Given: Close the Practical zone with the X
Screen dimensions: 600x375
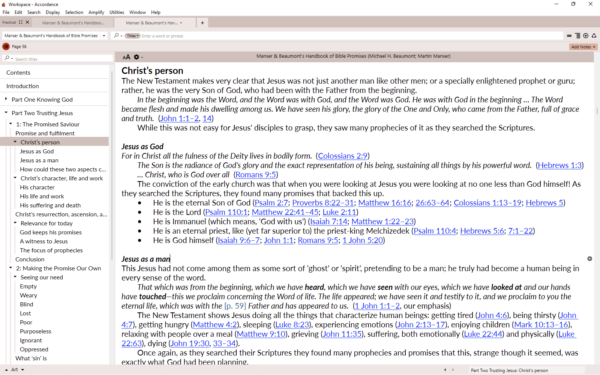Looking at the screenshot, I should tap(27, 22).
